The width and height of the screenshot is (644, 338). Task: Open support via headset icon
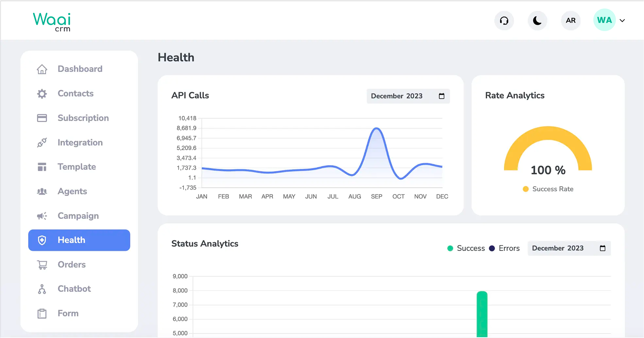tap(504, 21)
